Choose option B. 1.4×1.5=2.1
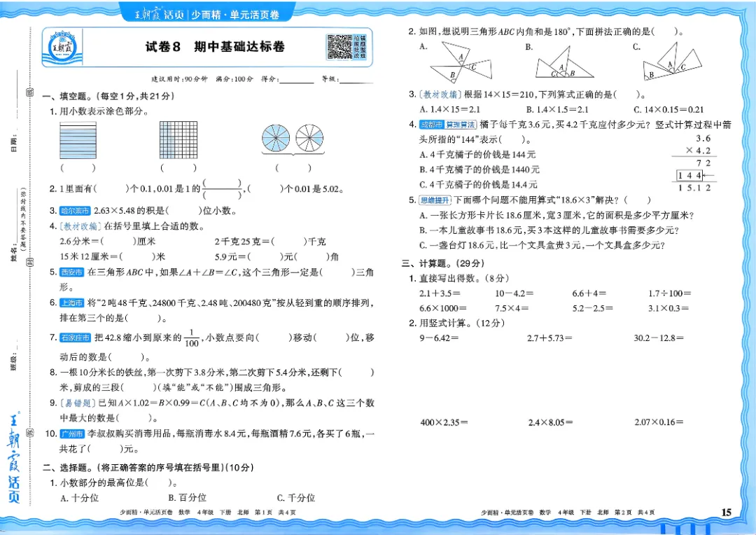Screen dimensions: 756x535 (557, 109)
